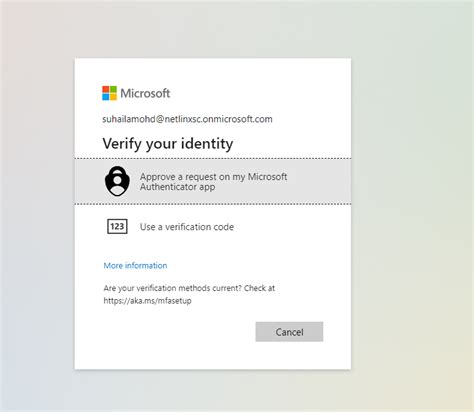
Task: Click the Verify your identity heading
Action: [168, 144]
